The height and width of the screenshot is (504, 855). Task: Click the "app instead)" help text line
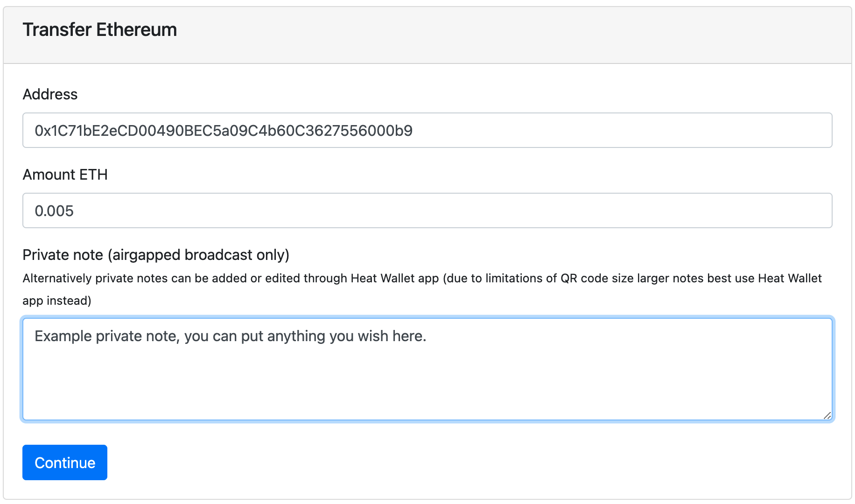click(57, 301)
